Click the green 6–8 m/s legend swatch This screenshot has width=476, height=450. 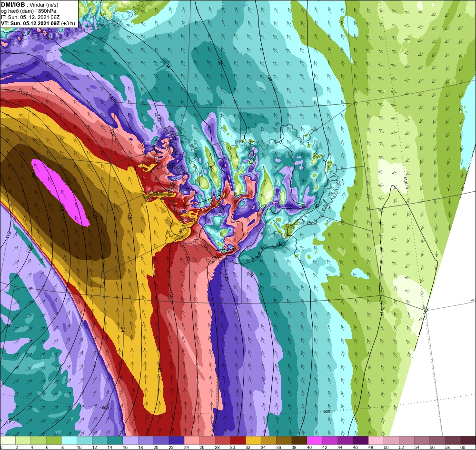pyautogui.click(x=54, y=440)
